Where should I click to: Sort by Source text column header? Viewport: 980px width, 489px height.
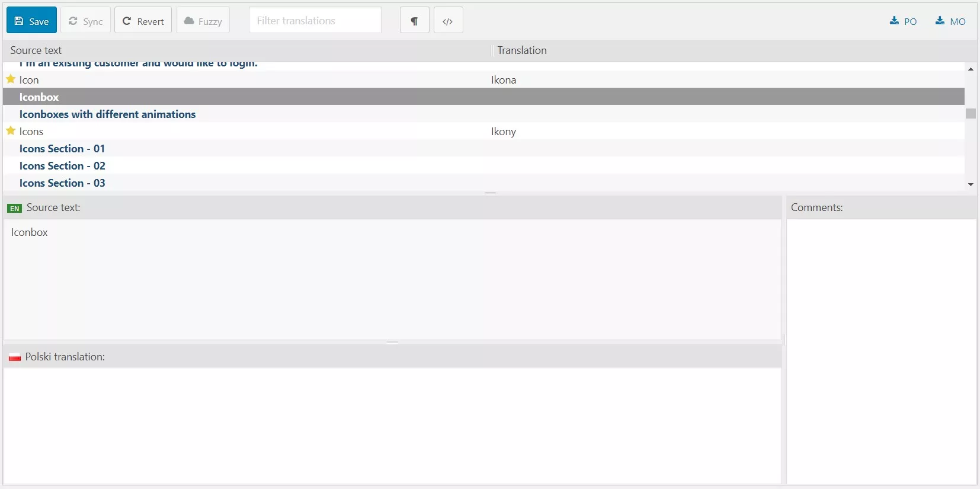(36, 50)
